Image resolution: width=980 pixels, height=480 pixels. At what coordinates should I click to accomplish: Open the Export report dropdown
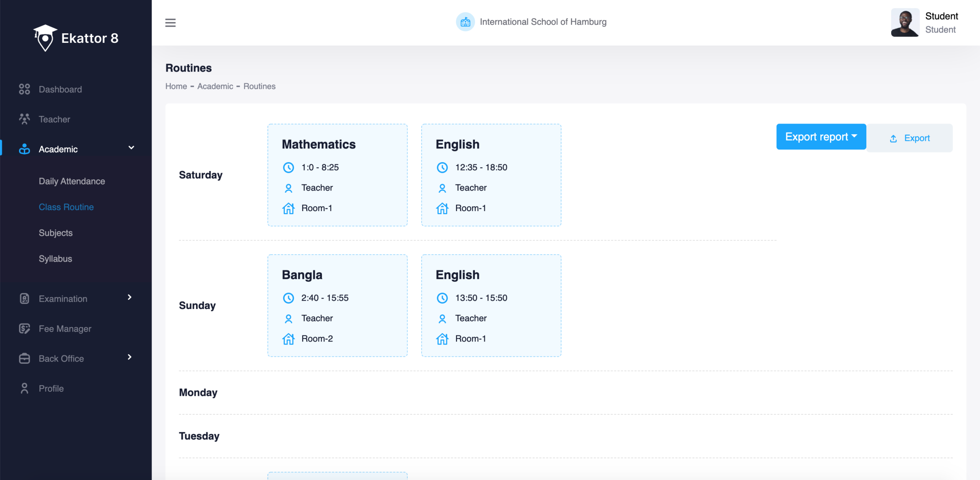[821, 137]
